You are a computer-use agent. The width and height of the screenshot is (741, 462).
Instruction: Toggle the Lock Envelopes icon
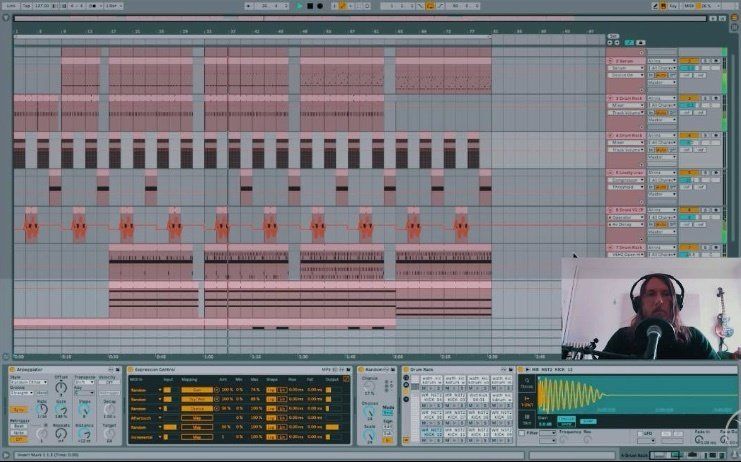pos(641,43)
